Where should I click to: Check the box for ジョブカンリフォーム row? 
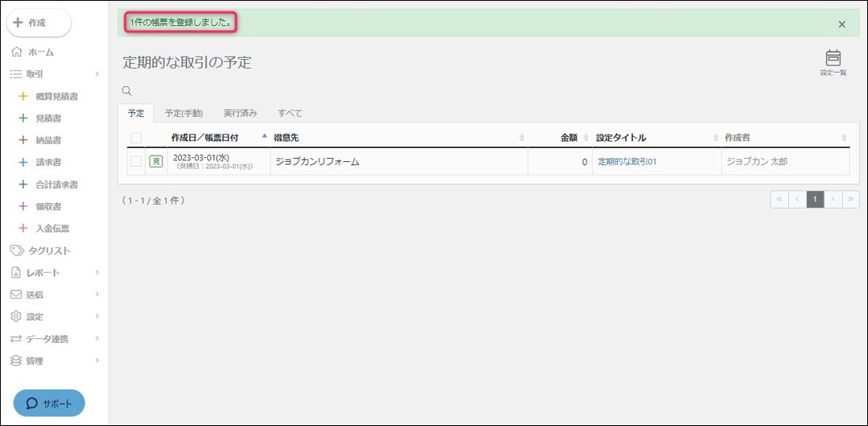[x=136, y=161]
